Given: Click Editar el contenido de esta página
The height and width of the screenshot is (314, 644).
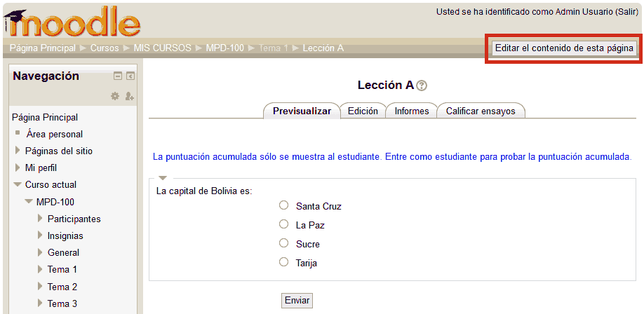Looking at the screenshot, I should tap(564, 48).
